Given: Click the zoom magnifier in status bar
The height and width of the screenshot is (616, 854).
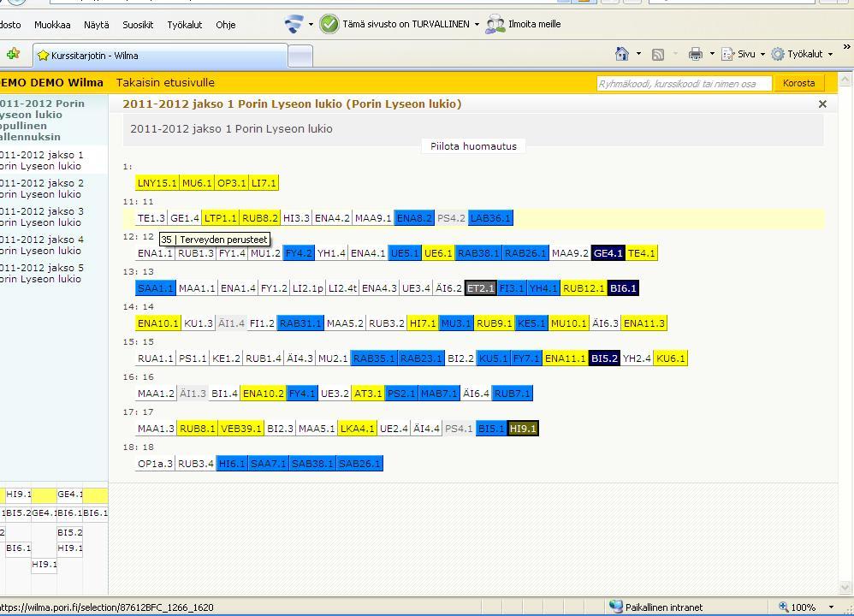Looking at the screenshot, I should [x=783, y=607].
